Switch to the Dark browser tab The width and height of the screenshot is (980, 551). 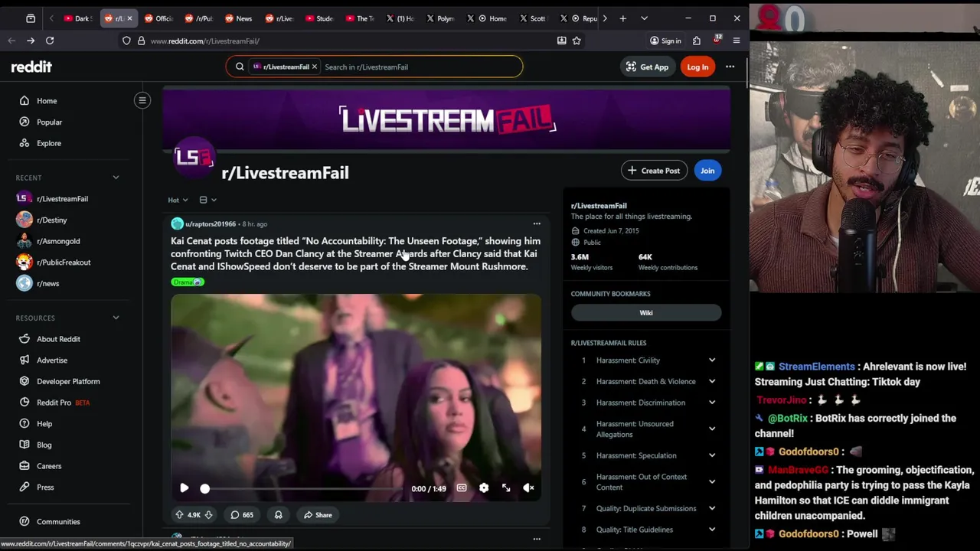coord(77,18)
